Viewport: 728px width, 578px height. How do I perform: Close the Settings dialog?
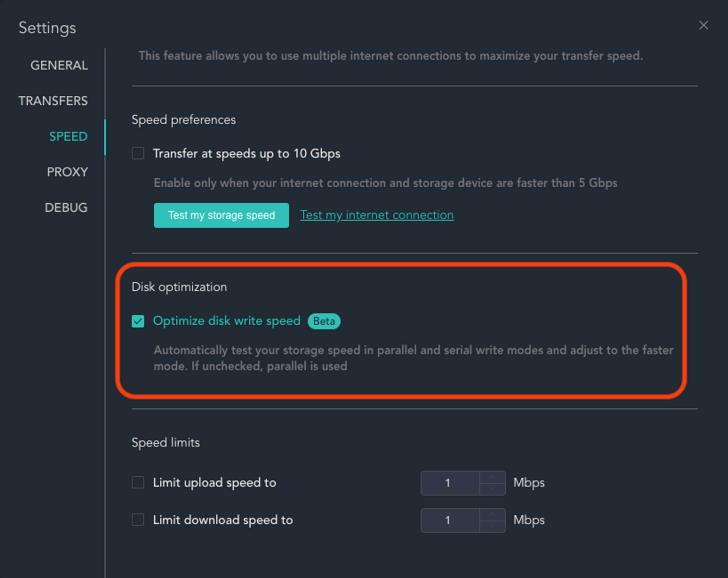click(703, 25)
